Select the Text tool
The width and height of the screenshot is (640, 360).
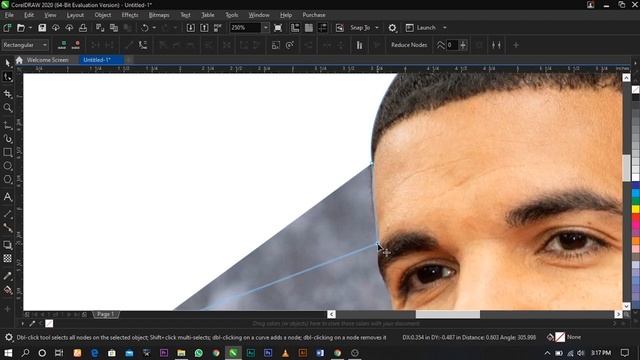7,197
